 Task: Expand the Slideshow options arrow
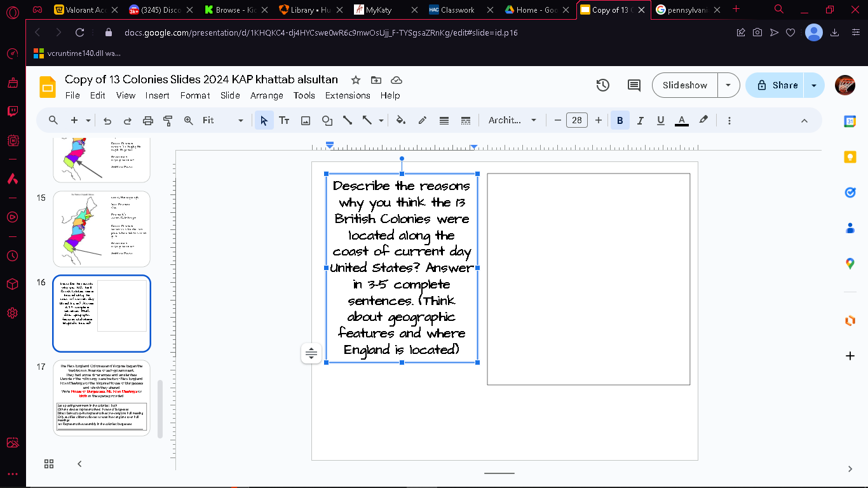[x=729, y=85]
